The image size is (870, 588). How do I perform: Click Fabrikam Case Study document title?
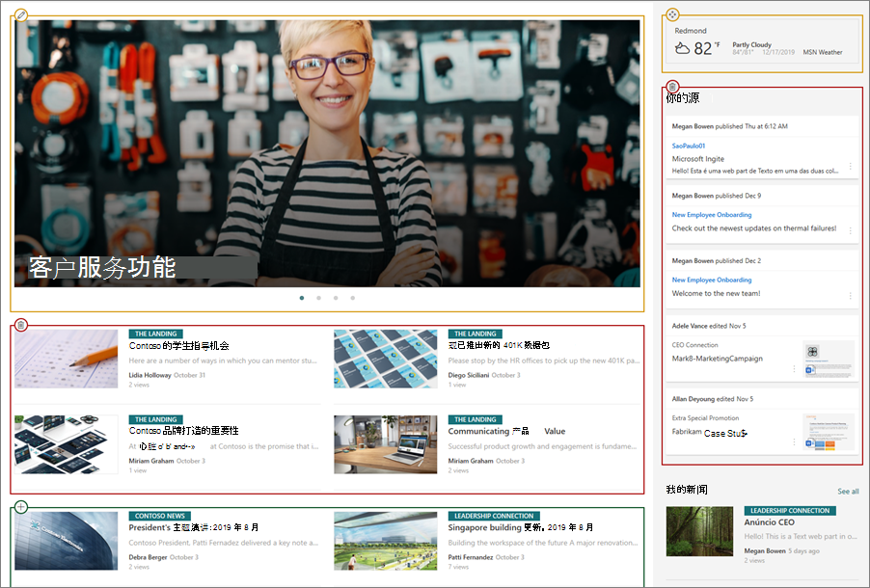point(710,433)
